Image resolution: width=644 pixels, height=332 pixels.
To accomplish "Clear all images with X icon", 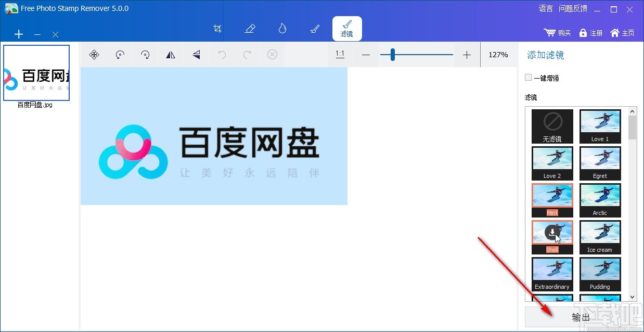I will (x=55, y=34).
